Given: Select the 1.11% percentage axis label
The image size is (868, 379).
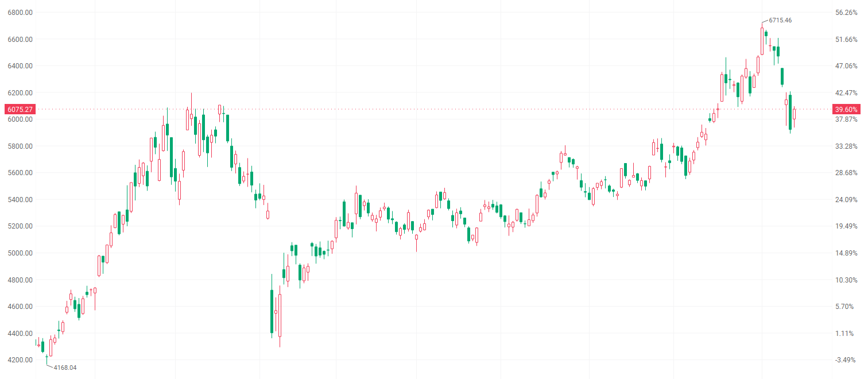Looking at the screenshot, I should click(x=847, y=334).
